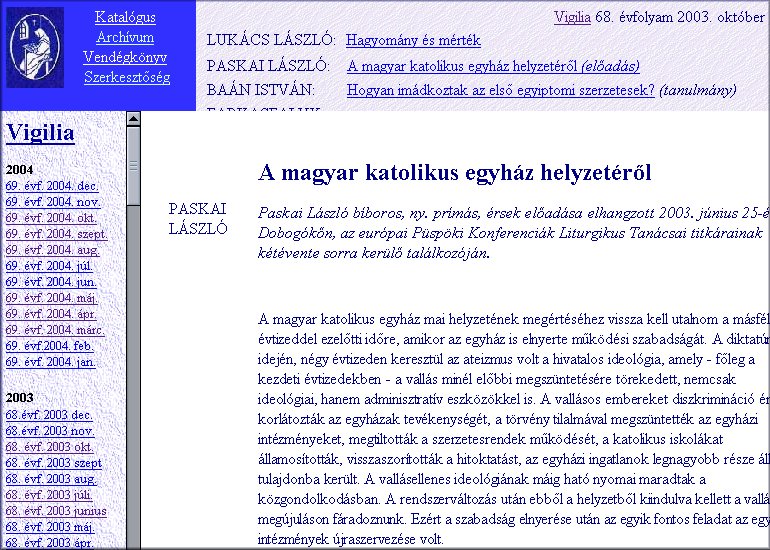
Task: Open issue 69. évf. 2004. júl.
Action: (x=49, y=266)
